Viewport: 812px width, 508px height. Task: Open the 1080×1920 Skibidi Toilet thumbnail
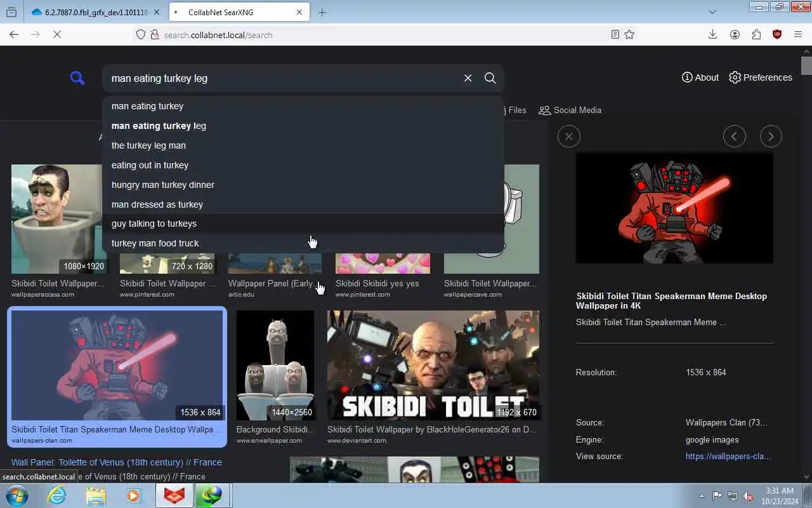(x=59, y=219)
